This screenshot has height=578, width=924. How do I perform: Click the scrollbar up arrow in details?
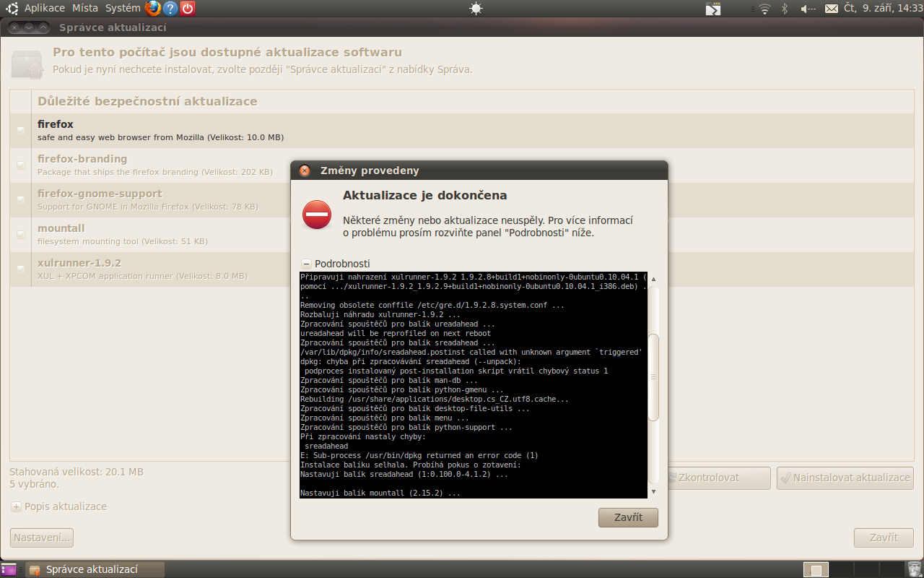pos(654,278)
